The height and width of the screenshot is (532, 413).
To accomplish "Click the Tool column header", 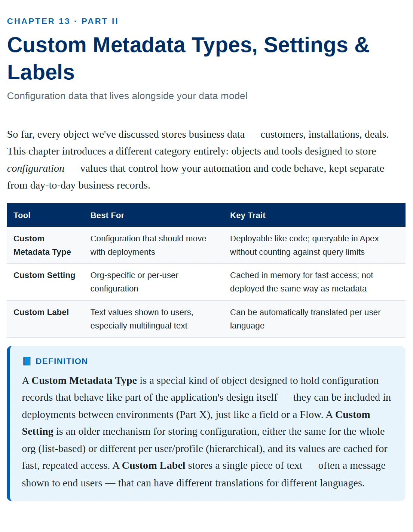I will click(x=22, y=215).
